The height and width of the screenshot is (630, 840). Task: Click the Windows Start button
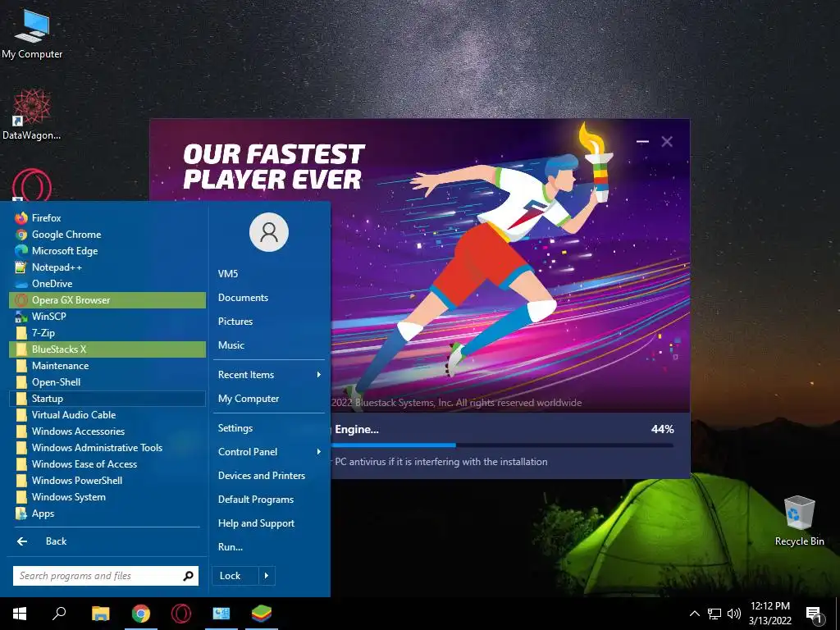coord(20,614)
